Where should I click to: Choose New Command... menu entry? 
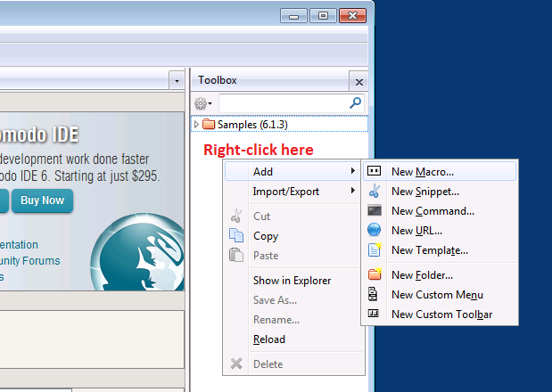coord(440,211)
